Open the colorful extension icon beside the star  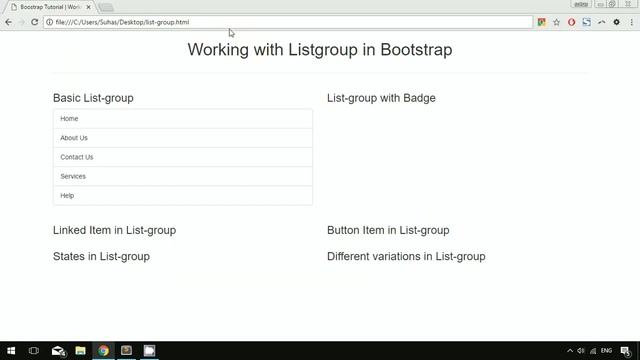pos(541,22)
